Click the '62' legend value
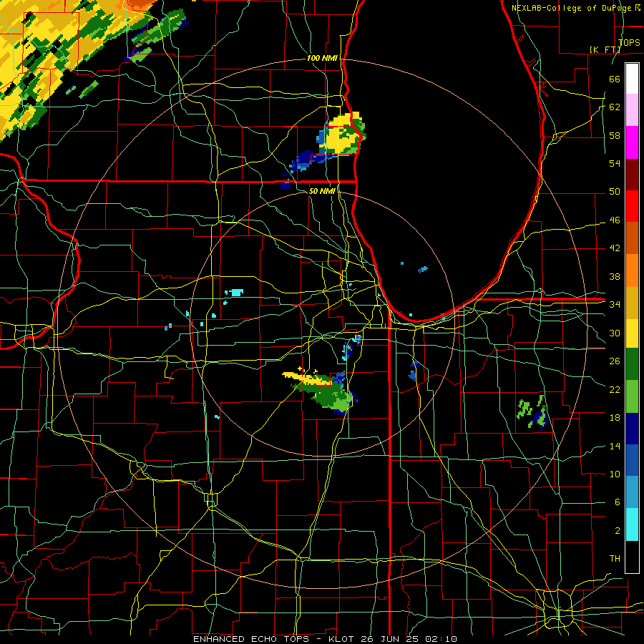This screenshot has height=644, width=644. coord(615,107)
